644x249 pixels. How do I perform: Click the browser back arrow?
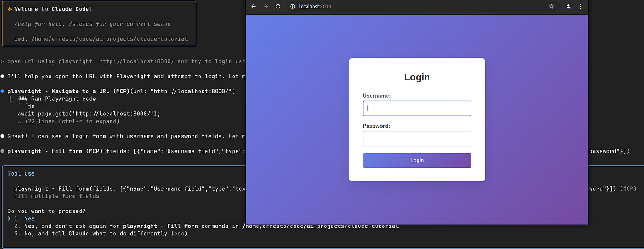253,7
